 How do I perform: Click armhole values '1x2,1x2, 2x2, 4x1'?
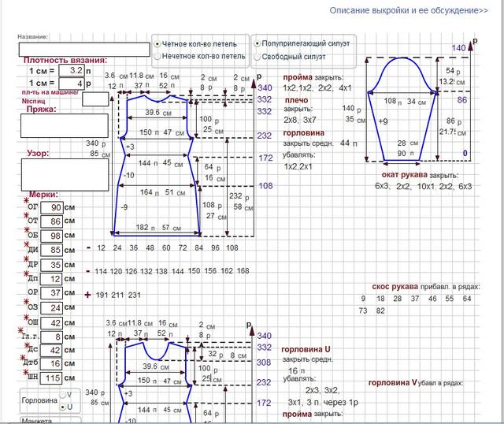point(317,87)
